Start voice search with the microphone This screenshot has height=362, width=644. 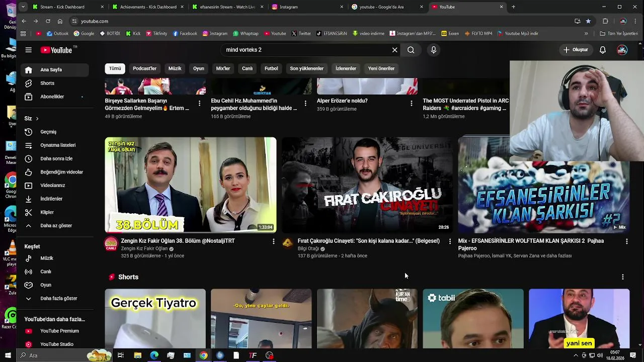[434, 50]
